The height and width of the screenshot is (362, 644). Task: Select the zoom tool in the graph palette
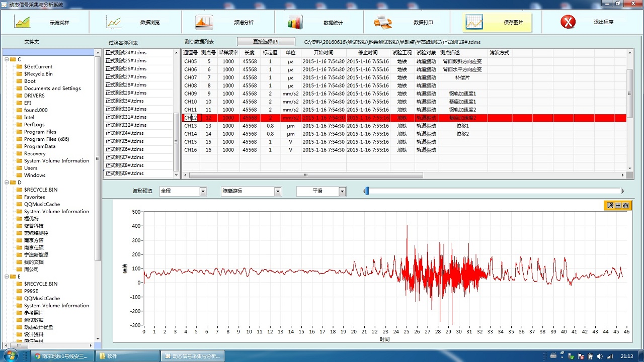click(610, 205)
